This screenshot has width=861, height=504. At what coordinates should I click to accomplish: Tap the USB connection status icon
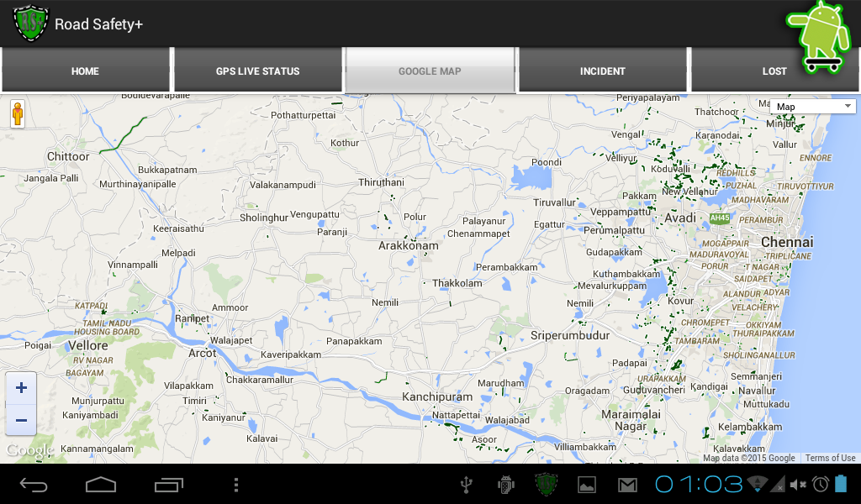click(x=466, y=484)
